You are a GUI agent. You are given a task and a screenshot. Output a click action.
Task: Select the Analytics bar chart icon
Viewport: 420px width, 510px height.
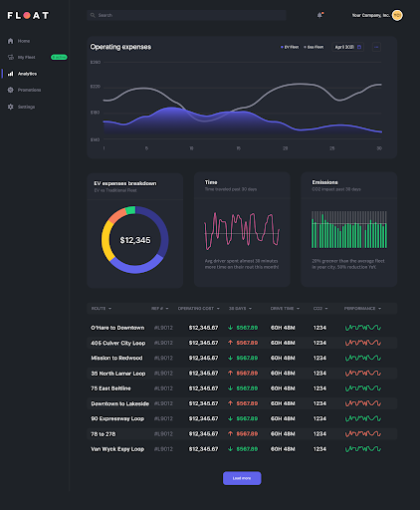click(11, 74)
